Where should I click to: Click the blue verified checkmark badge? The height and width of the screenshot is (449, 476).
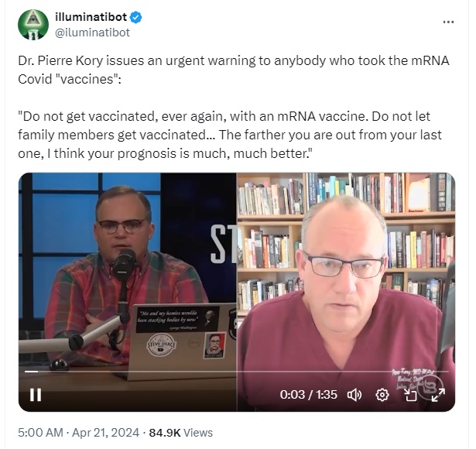tap(136, 17)
